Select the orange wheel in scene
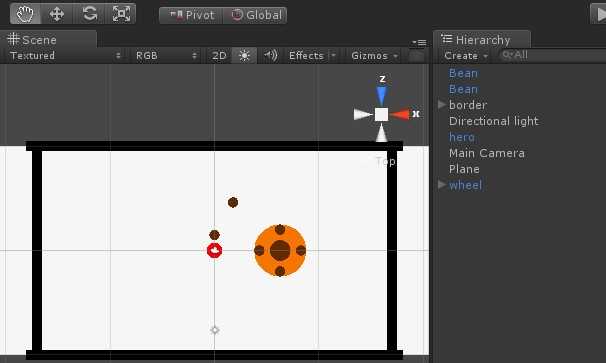The image size is (606, 363). click(280, 251)
